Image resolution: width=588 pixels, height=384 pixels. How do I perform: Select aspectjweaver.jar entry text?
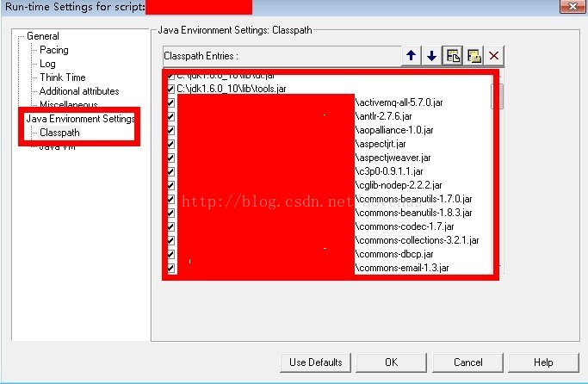[x=393, y=158]
